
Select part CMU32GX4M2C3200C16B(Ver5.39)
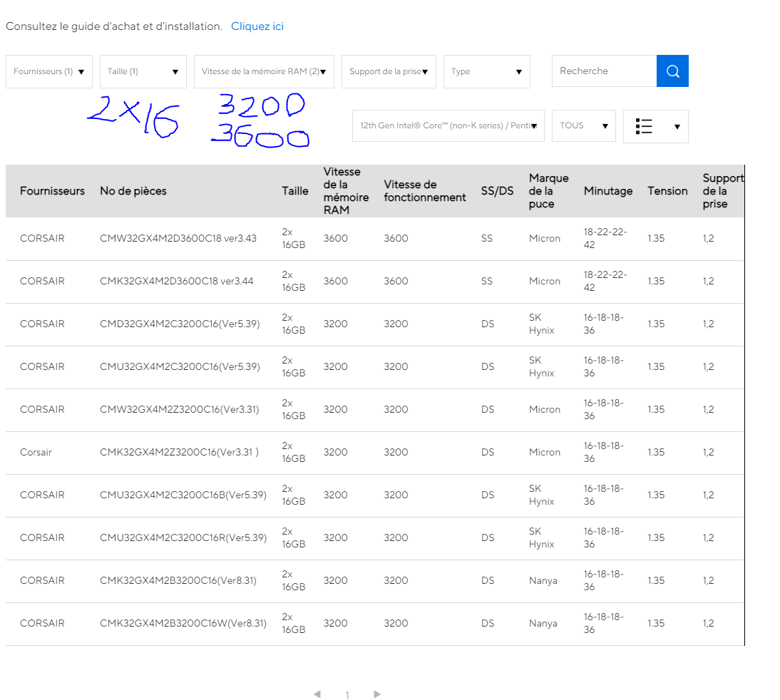coord(183,495)
